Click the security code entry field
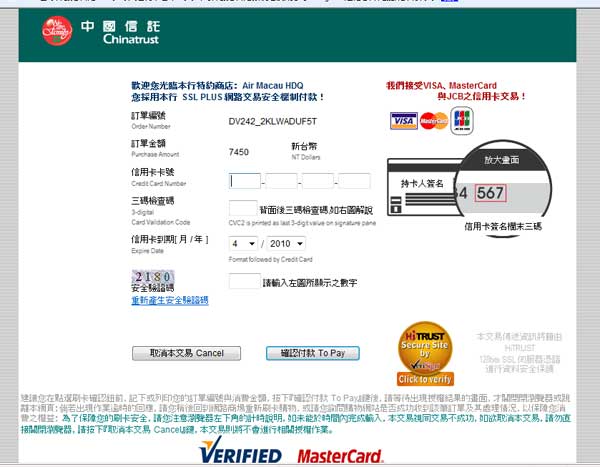The height and width of the screenshot is (467, 600). click(244, 282)
